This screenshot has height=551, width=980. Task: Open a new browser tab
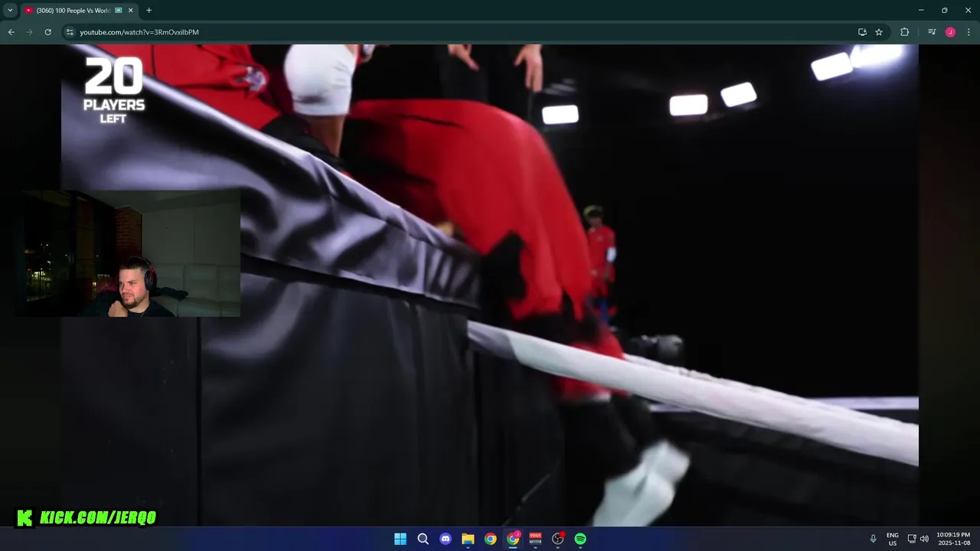[149, 11]
